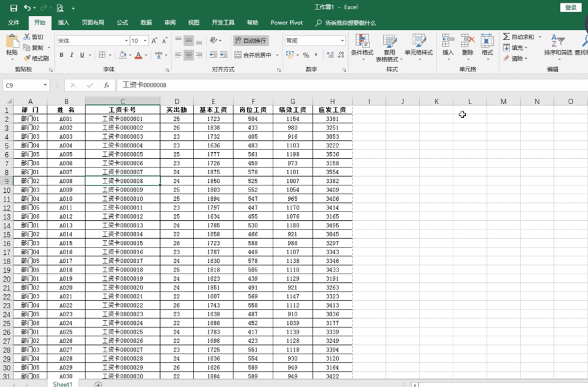Image resolution: width=588 pixels, height=387 pixels.
Task: Click the 登录 sign-in button
Action: [571, 7]
